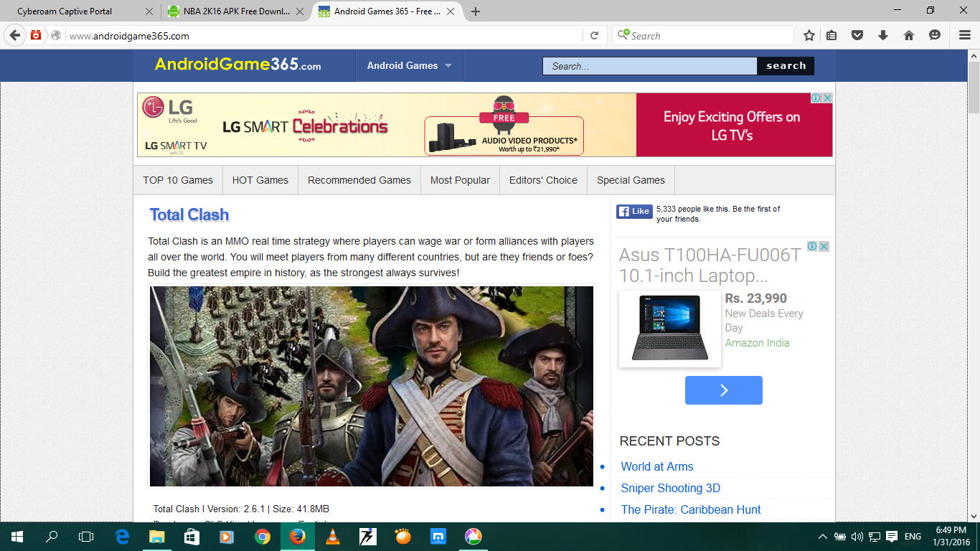Open the Firefox Hello chat icon

coord(935,35)
